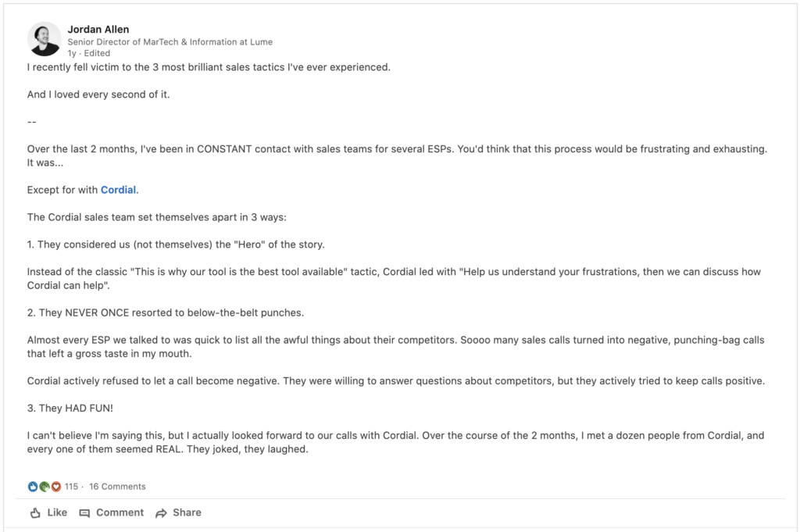
Task: Click the thumbs-up Like icon
Action: coord(35,512)
